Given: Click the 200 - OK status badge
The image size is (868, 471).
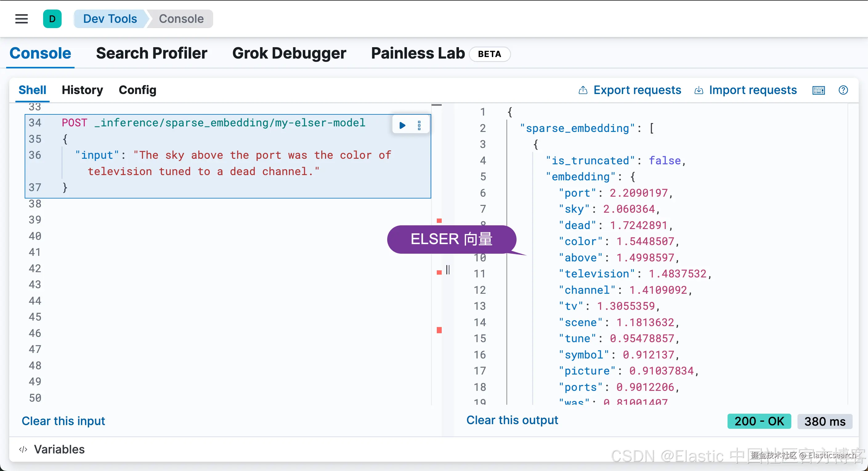Looking at the screenshot, I should [x=759, y=421].
